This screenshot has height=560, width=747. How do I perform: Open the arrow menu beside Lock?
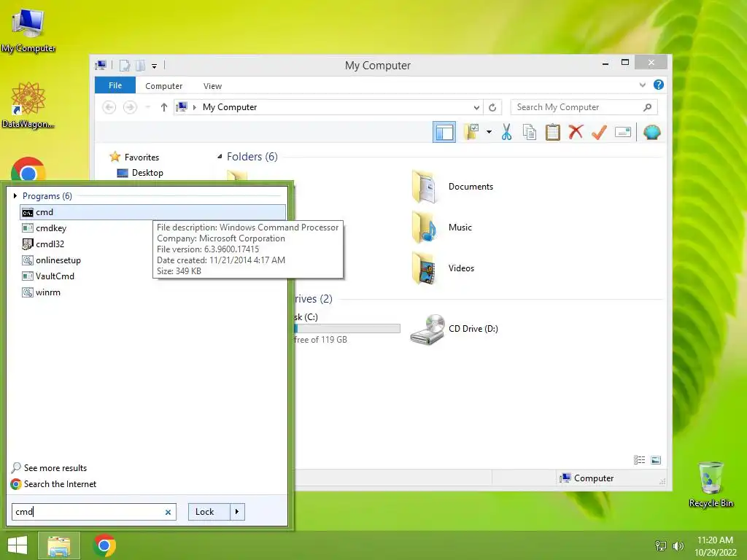tap(237, 512)
